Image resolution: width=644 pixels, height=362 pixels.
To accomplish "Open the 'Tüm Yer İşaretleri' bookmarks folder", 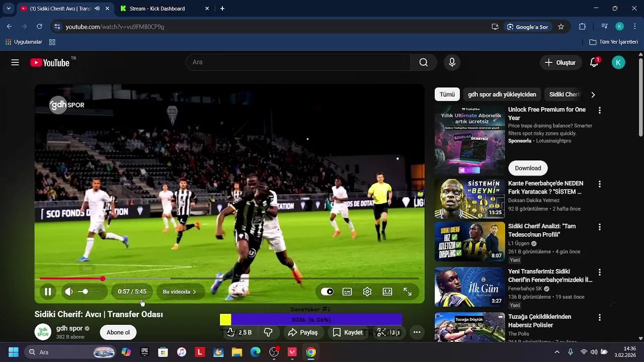I will [614, 42].
